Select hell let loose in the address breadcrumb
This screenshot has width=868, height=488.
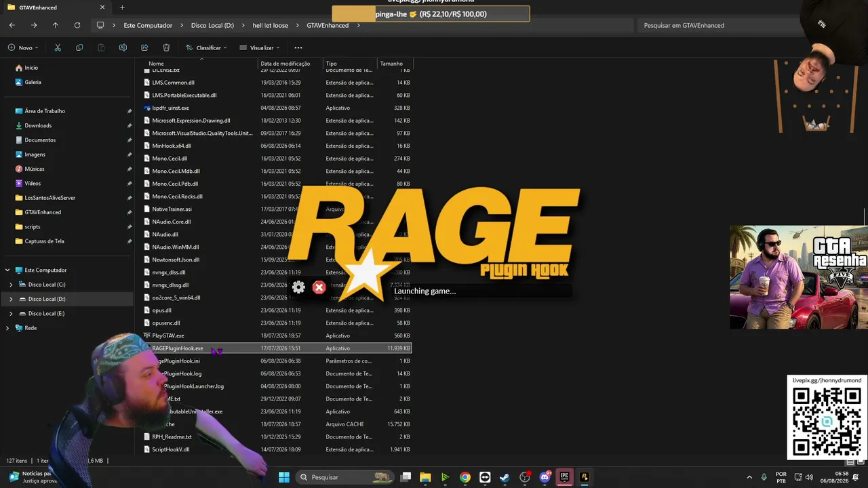coord(270,25)
